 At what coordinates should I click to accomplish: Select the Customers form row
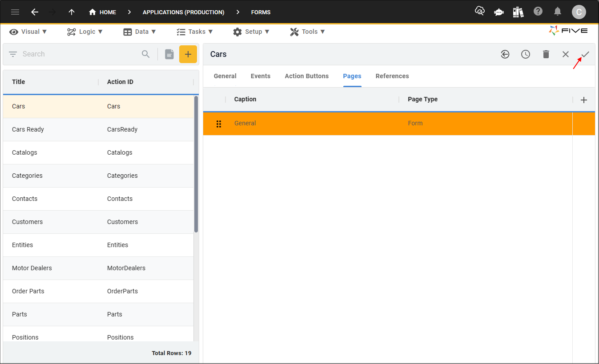98,222
